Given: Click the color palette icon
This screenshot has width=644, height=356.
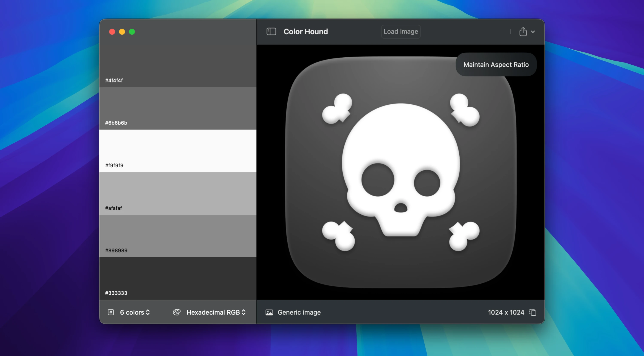Looking at the screenshot, I should tap(176, 312).
